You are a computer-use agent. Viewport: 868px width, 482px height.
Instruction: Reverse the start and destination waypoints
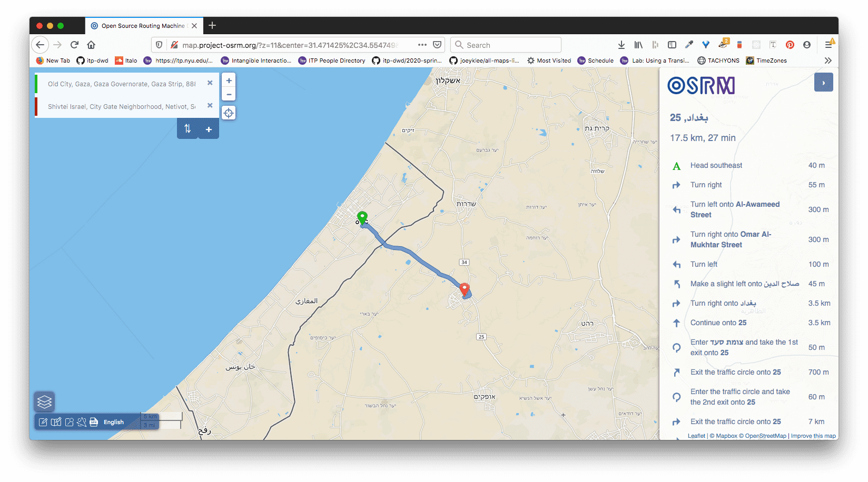188,129
